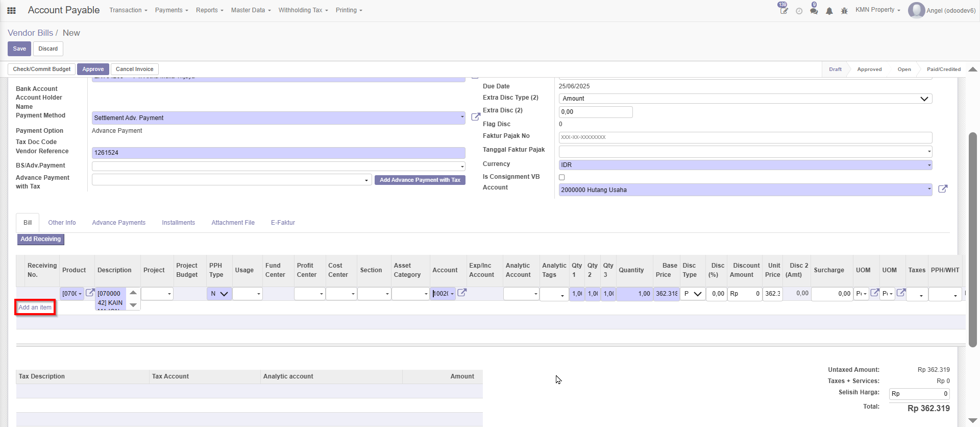Open external link for Hutang Usaha account
980x427 pixels.
click(x=943, y=189)
